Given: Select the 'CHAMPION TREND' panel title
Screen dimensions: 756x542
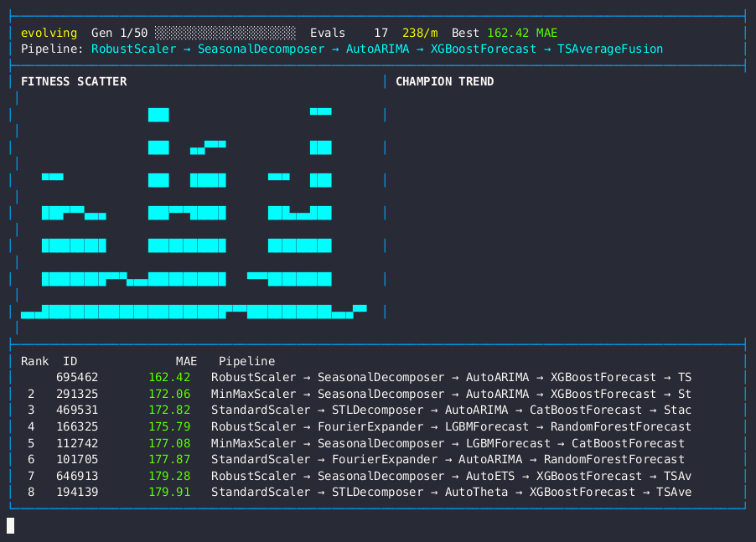Looking at the screenshot, I should tap(444, 81).
